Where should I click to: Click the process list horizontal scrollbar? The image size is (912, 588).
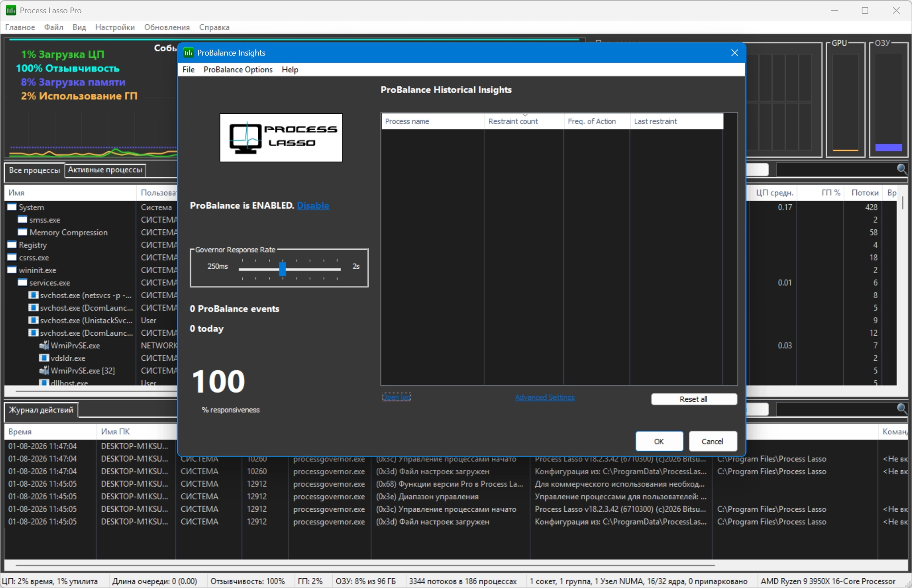[x=97, y=391]
